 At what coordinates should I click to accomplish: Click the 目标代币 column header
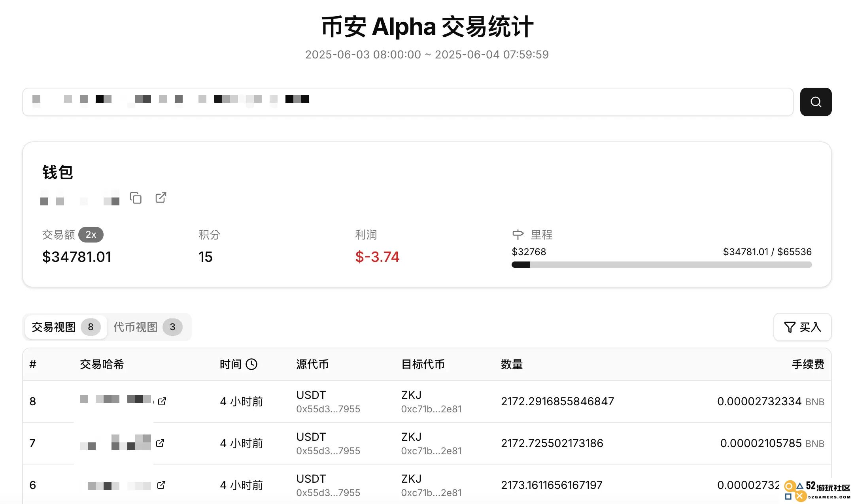pos(423,364)
